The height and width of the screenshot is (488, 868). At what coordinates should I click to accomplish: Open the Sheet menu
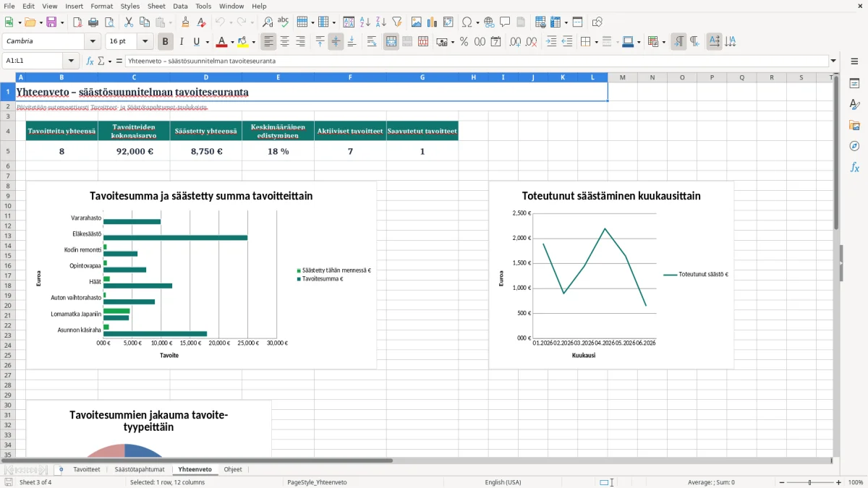156,6
